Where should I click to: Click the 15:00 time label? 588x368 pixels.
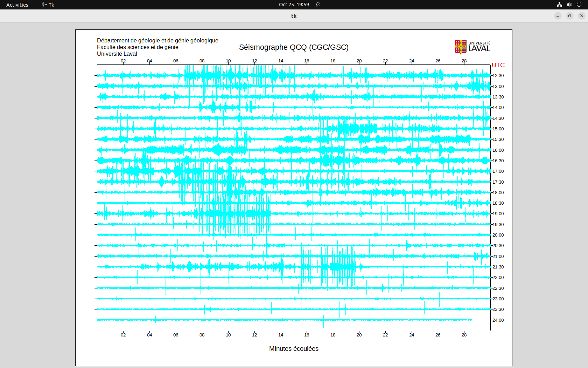click(498, 129)
